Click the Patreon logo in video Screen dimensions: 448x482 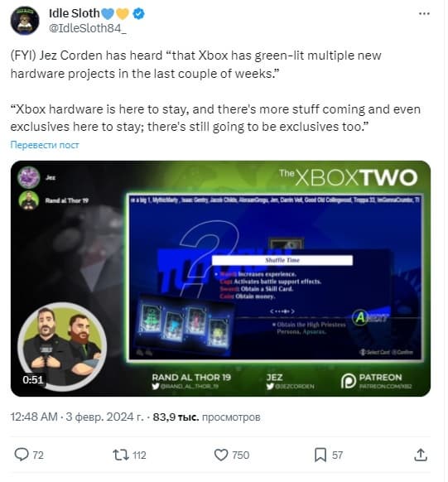point(349,381)
